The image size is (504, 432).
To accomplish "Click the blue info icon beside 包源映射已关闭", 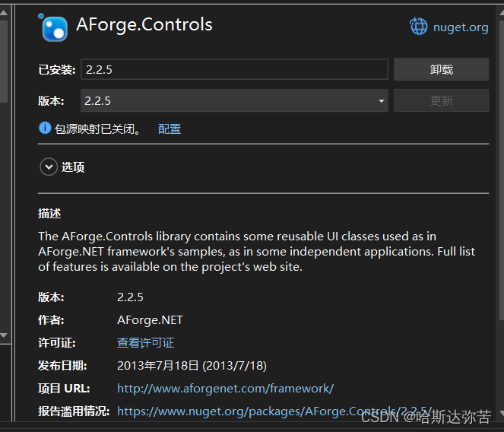I will click(x=45, y=128).
